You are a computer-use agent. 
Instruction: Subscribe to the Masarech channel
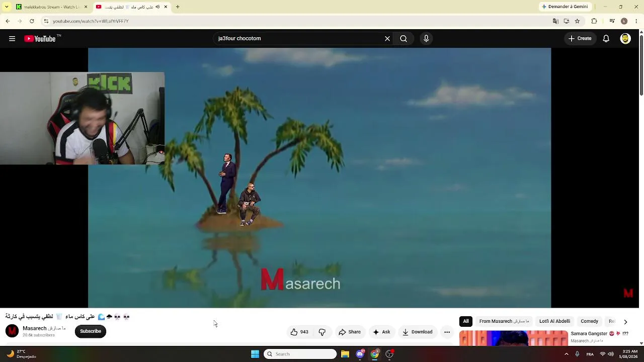pyautogui.click(x=91, y=331)
